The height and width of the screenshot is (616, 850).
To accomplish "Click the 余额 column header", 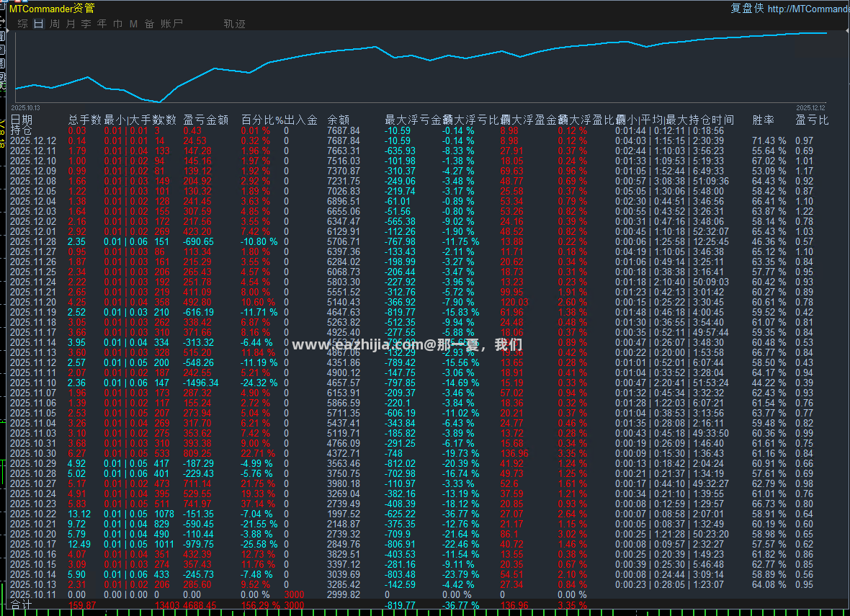I will point(339,120).
